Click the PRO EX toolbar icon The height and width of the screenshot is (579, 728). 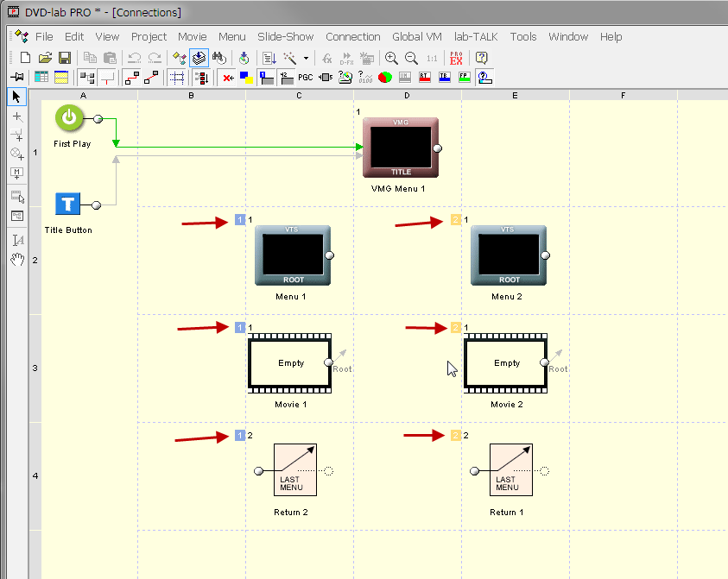(x=456, y=58)
